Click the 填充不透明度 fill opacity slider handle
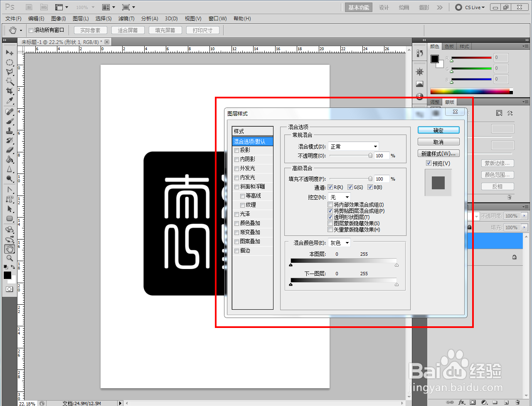 point(370,179)
